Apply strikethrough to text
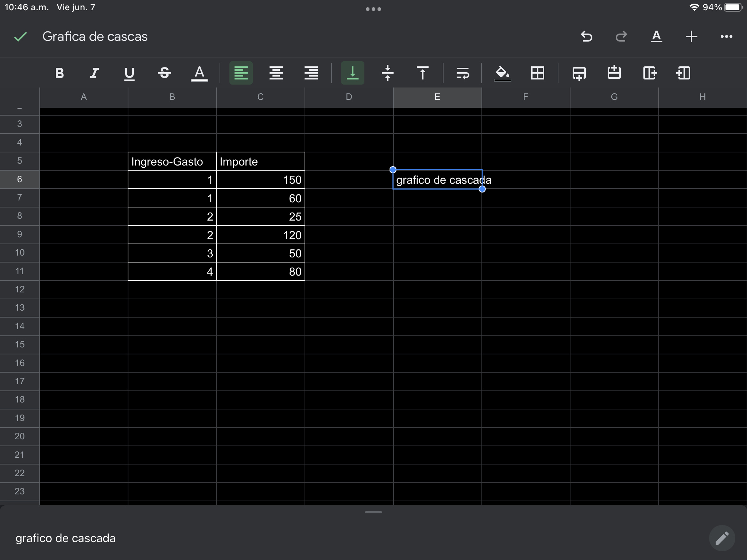The image size is (747, 560). coord(164,73)
